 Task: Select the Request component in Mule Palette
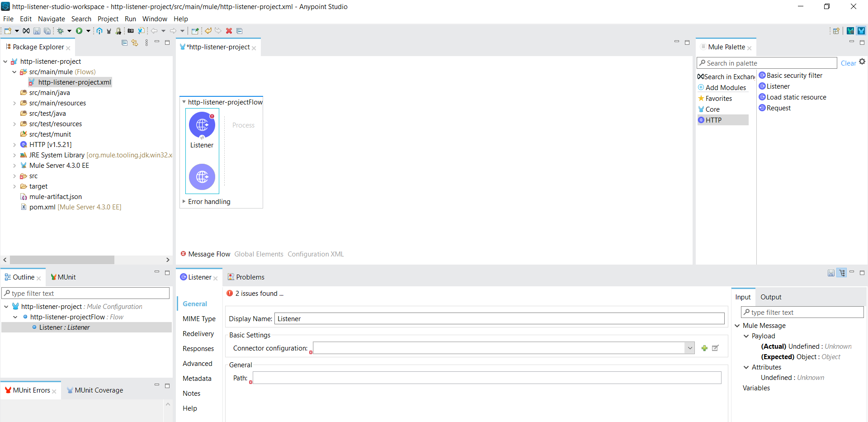pos(778,108)
